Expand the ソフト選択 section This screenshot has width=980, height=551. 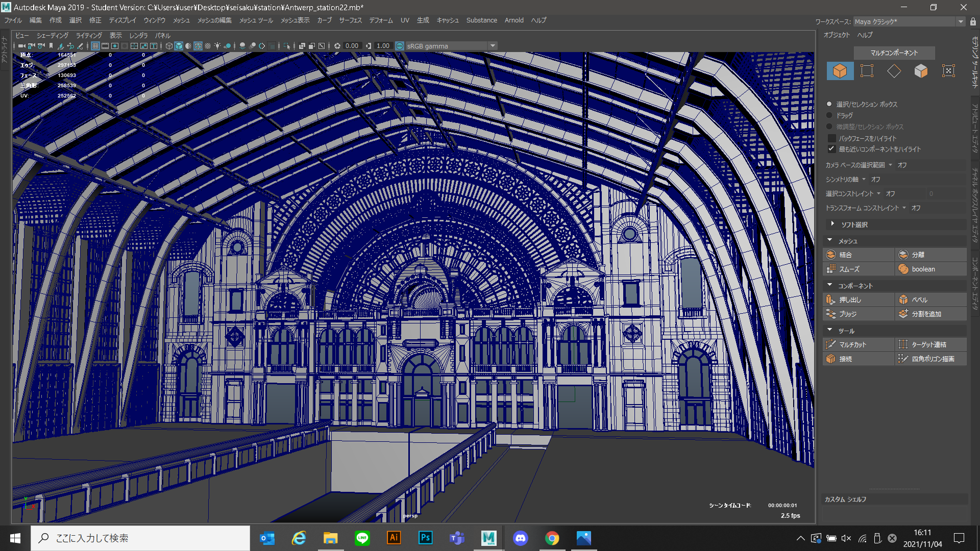(x=832, y=224)
